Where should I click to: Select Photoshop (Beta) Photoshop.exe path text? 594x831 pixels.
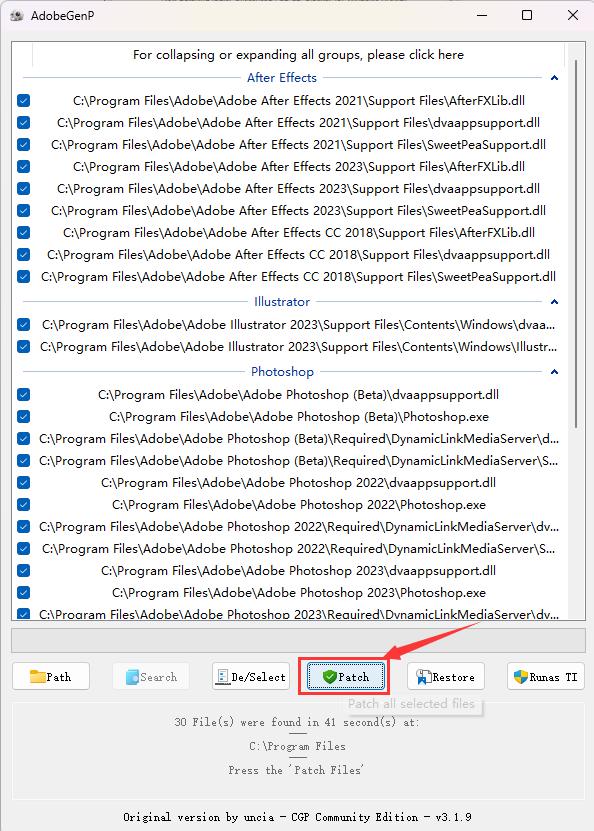tap(299, 417)
